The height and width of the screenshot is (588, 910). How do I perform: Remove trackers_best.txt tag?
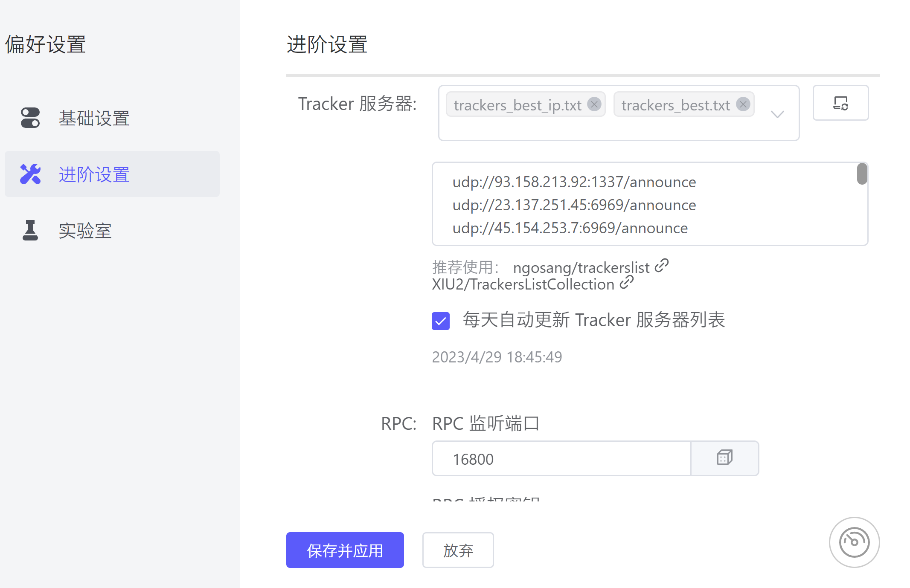click(x=743, y=104)
